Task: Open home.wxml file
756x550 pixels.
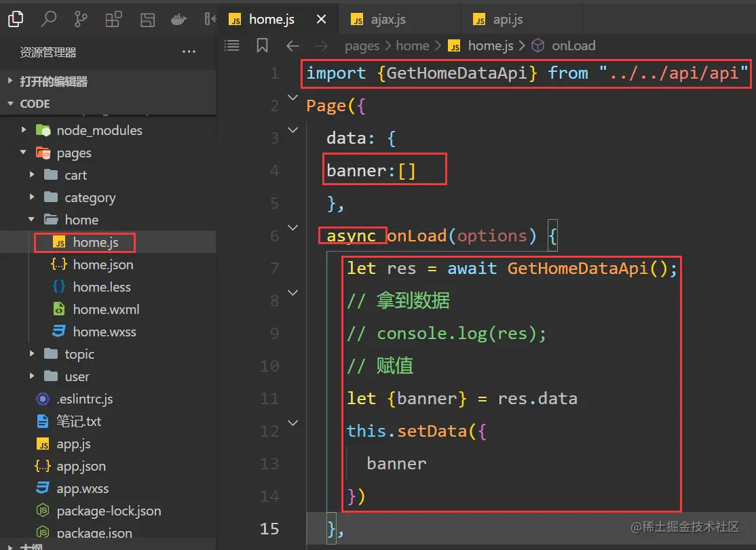Action: [x=108, y=309]
